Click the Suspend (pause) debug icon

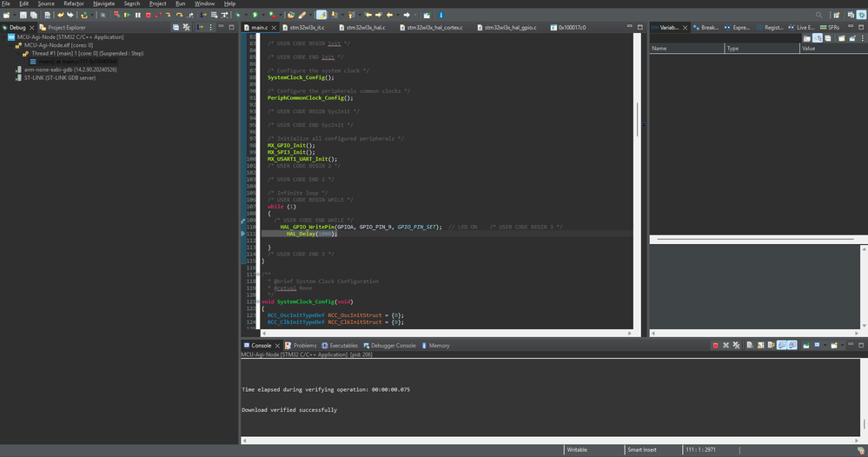tap(138, 15)
